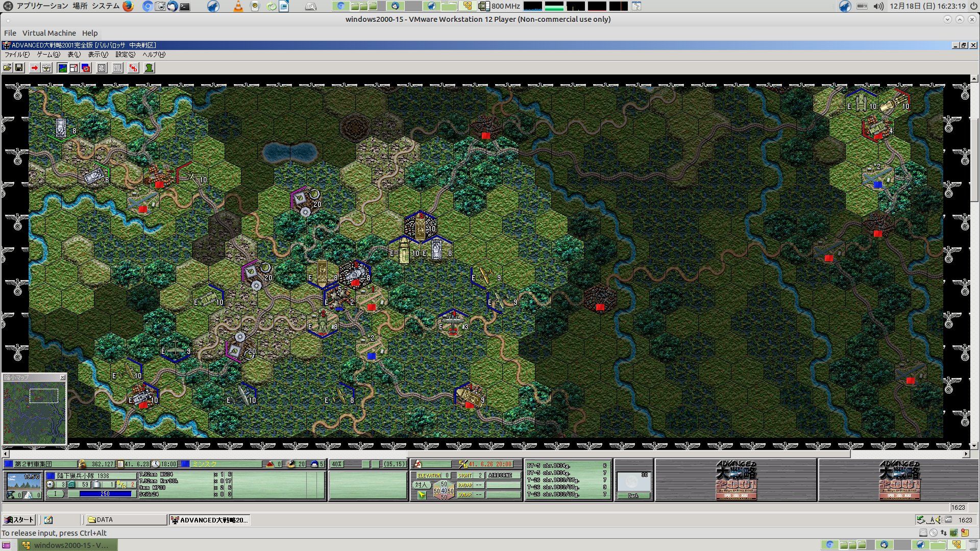
Task: Click the blue 250 experience bar
Action: point(105,494)
